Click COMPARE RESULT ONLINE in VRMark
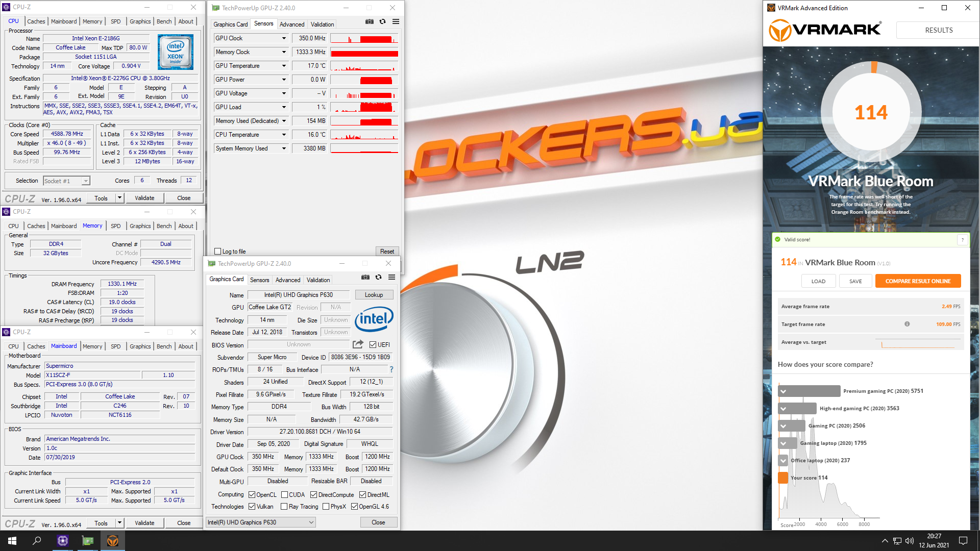 click(x=918, y=281)
